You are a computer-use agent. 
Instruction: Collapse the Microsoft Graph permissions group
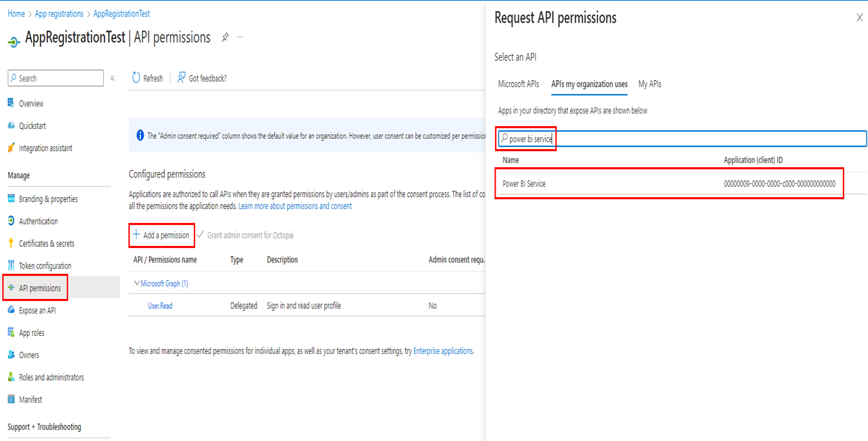click(x=137, y=284)
